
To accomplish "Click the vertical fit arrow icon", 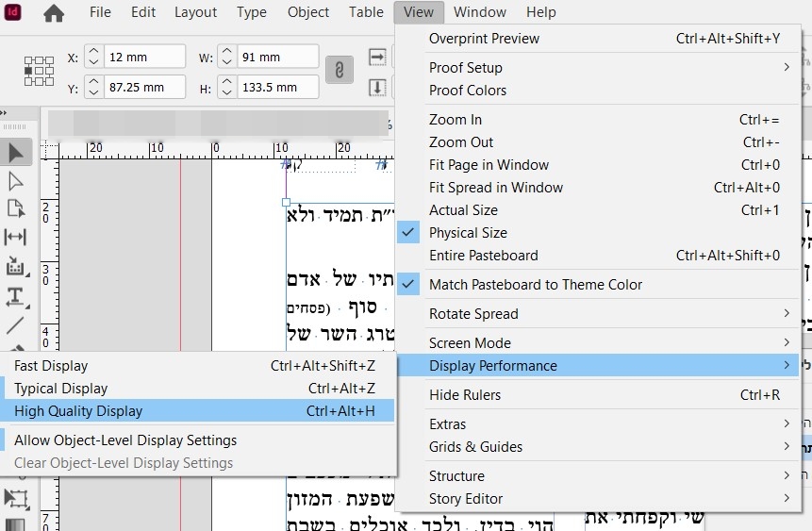I will click(377, 87).
